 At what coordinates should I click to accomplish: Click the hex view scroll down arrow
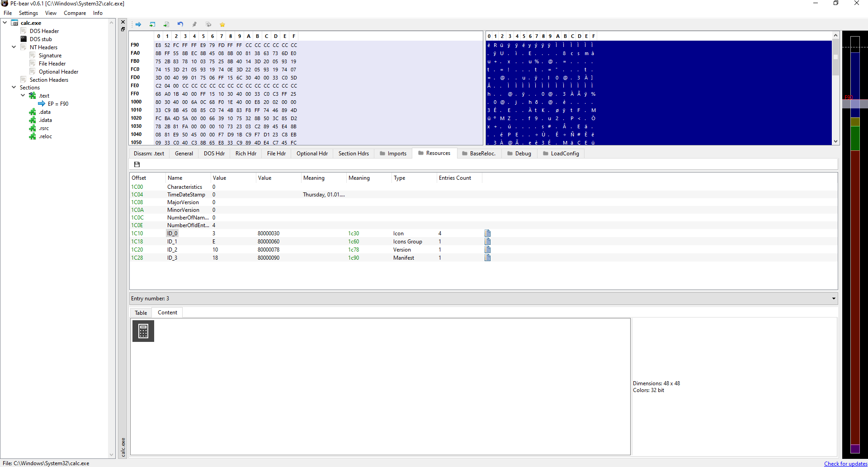click(835, 141)
